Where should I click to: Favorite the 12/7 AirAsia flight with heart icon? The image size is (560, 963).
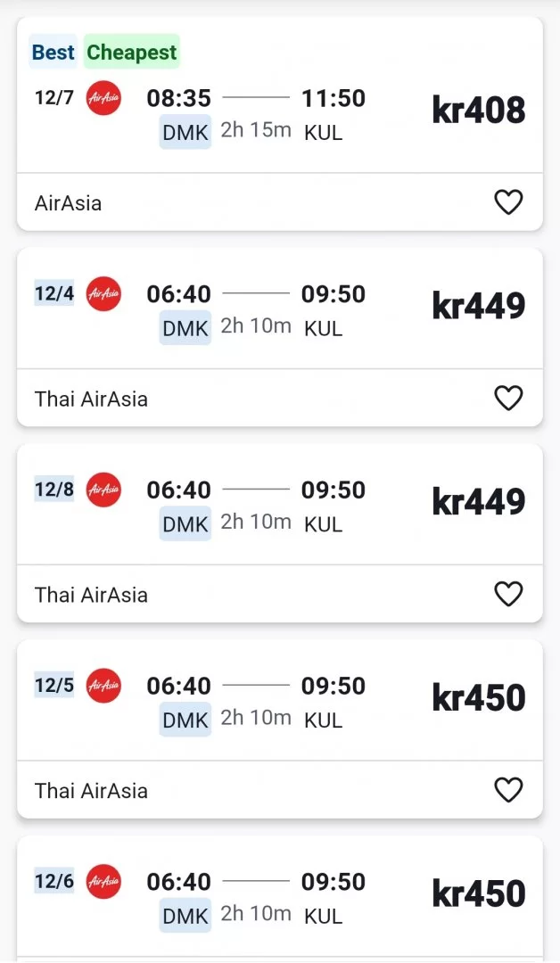tap(508, 202)
